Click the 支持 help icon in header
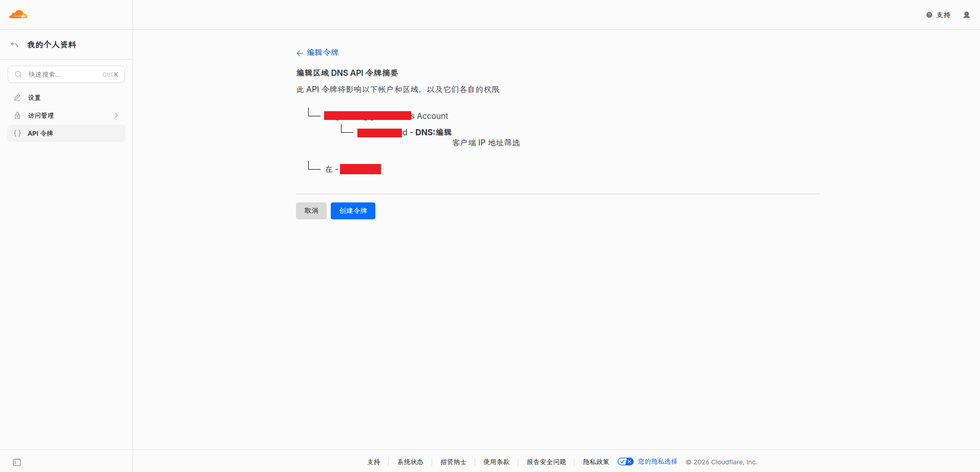Image resolution: width=980 pixels, height=472 pixels. tap(929, 15)
